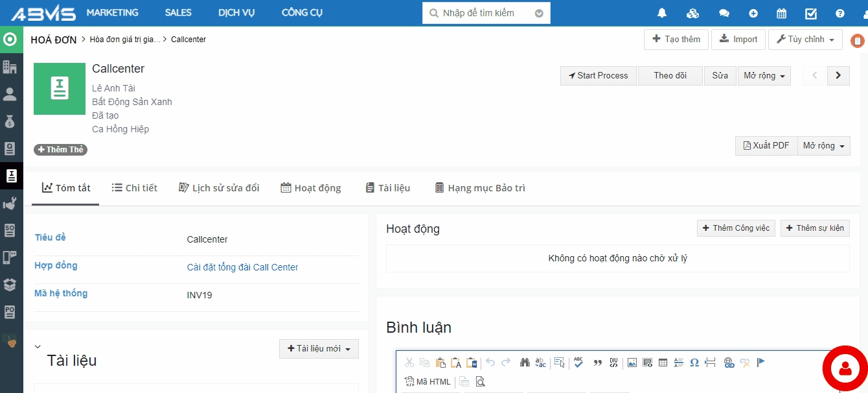Click the Omega special character icon
Viewport: 868px width, 393px height.
coord(694,363)
